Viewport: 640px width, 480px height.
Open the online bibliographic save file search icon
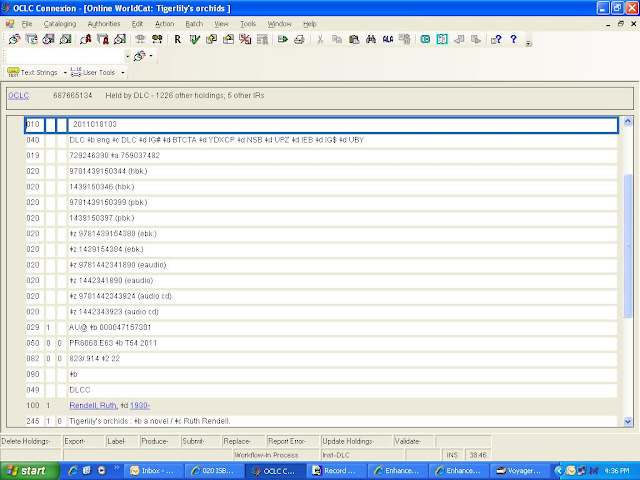(x=49, y=39)
